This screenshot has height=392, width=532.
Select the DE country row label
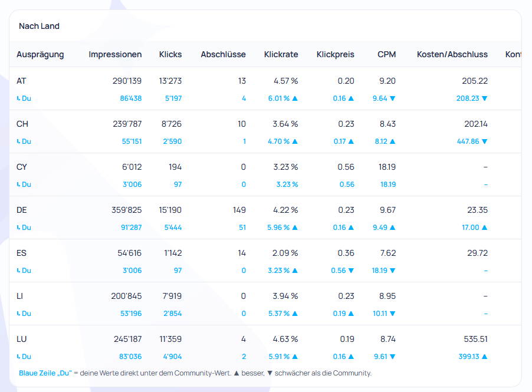click(21, 210)
